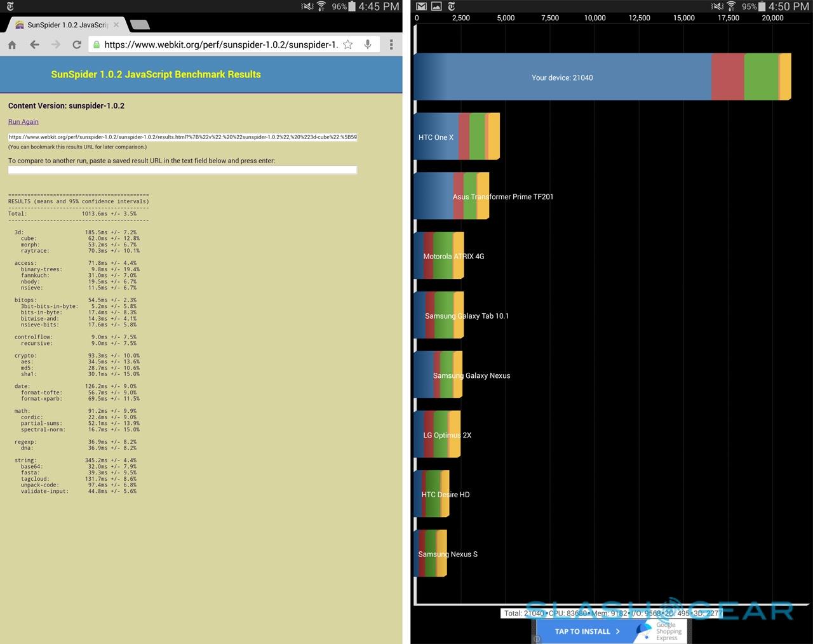Focus the empty compare-run URL field
Image resolution: width=813 pixels, height=644 pixels.
click(x=183, y=170)
